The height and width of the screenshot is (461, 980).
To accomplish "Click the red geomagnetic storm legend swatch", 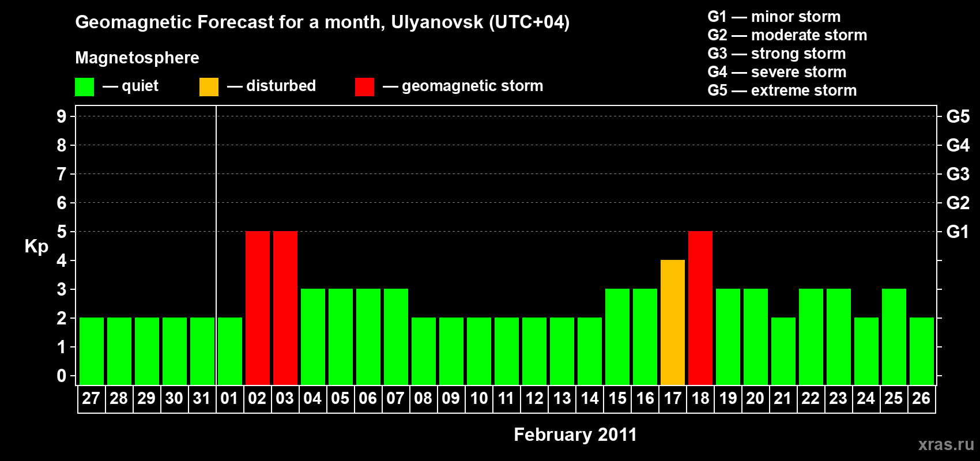I will coord(364,87).
